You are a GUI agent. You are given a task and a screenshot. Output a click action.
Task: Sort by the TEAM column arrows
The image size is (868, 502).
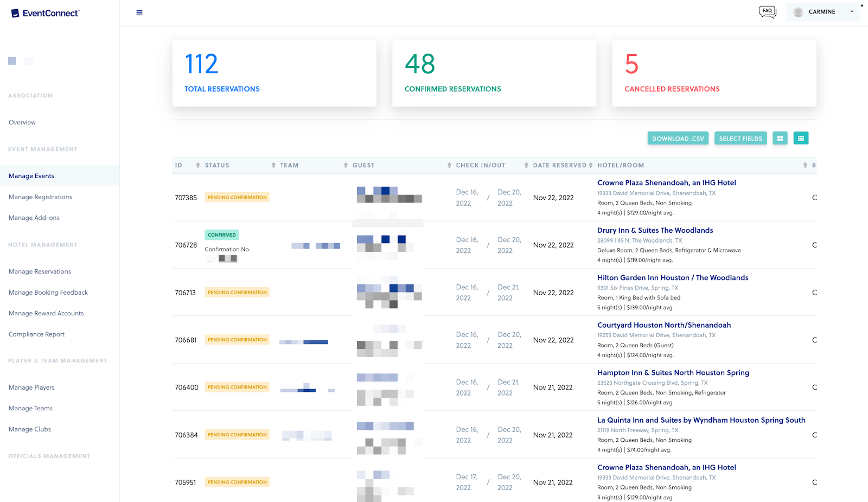coord(346,165)
